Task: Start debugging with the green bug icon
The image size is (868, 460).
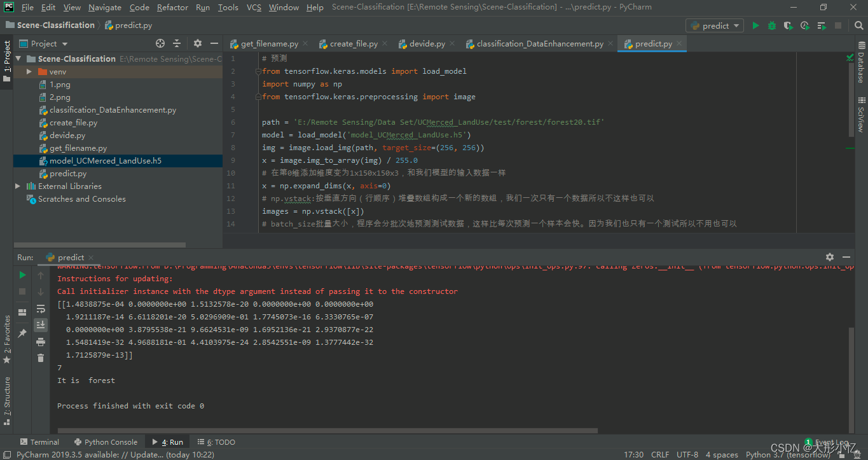Action: (x=772, y=25)
